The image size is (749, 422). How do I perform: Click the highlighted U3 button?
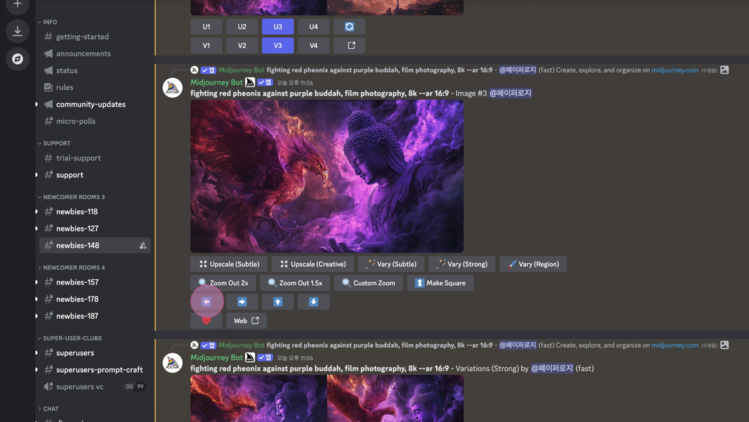click(278, 27)
